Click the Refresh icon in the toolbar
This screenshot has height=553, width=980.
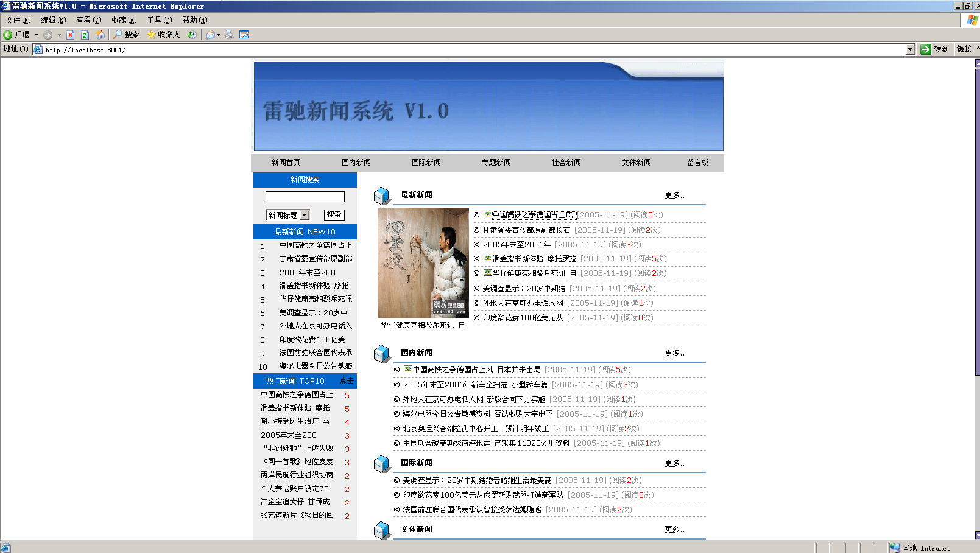[x=83, y=35]
